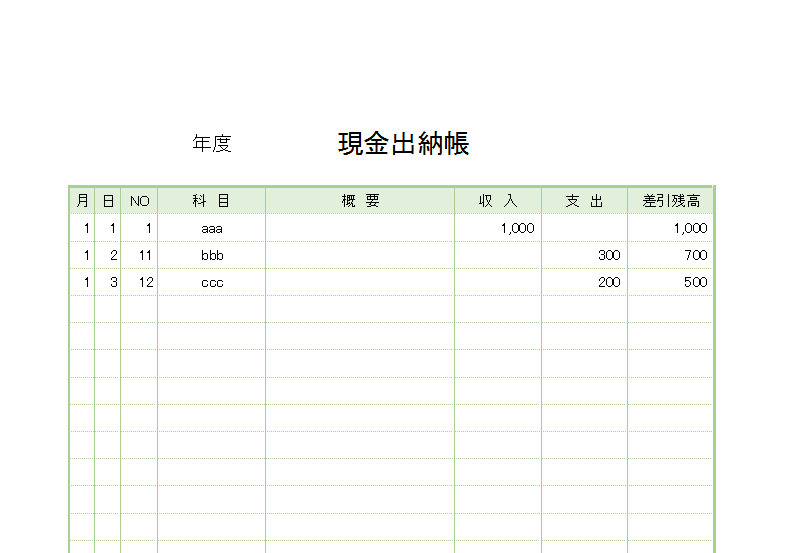Click the 200 expense cell
The width and height of the screenshot is (786, 553).
608,282
